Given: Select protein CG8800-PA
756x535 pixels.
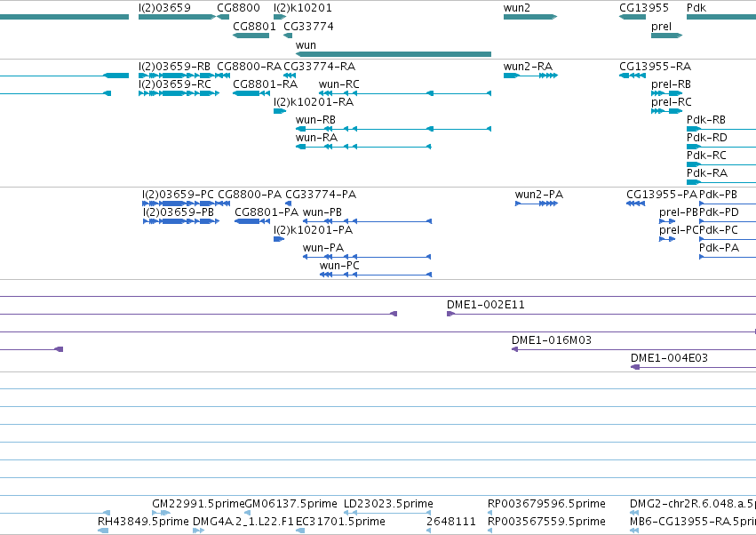Looking at the screenshot, I should (250, 195).
